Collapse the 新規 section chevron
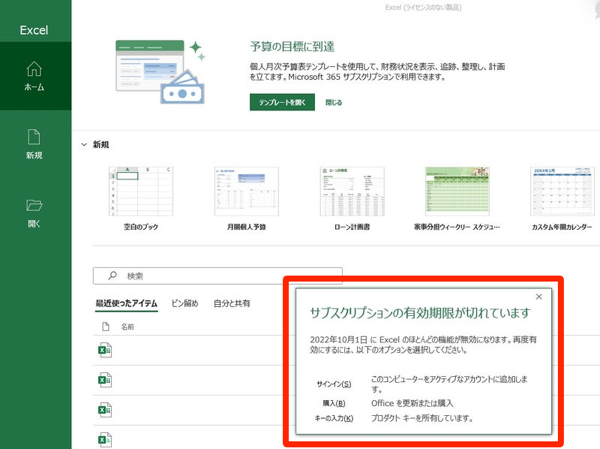 (84, 145)
